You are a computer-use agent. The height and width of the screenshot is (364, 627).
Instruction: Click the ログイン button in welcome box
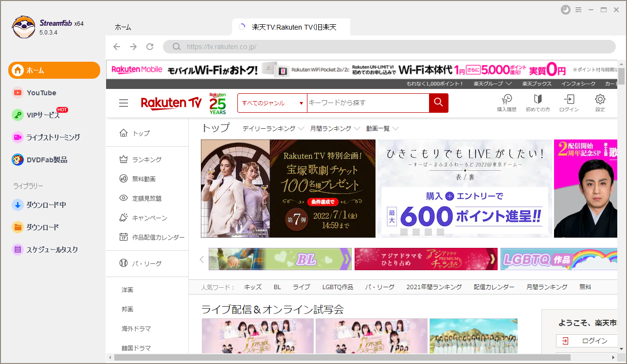pos(587,341)
